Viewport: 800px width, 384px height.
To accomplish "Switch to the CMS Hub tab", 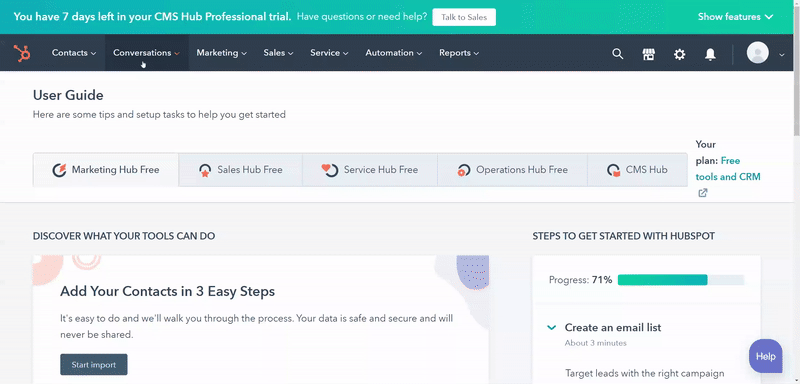I will (x=637, y=170).
